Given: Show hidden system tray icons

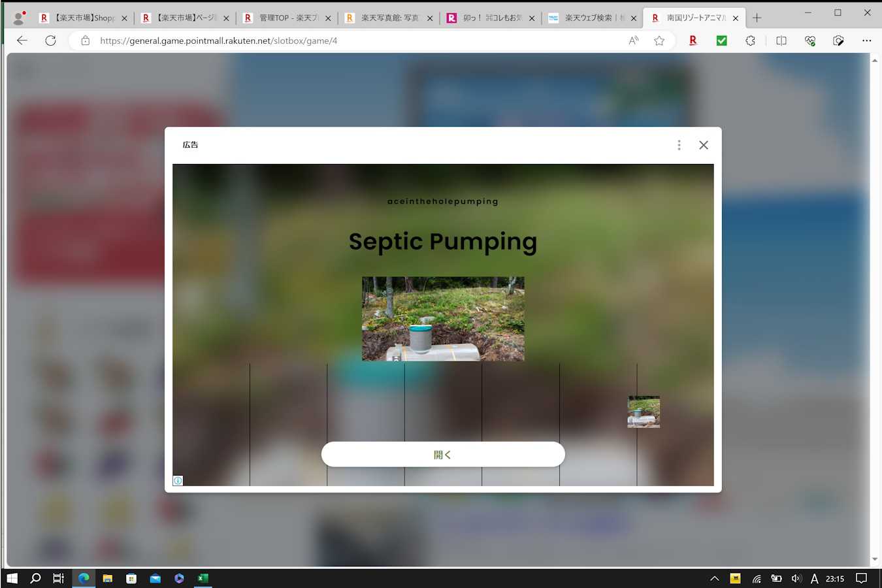Looking at the screenshot, I should tap(714, 578).
